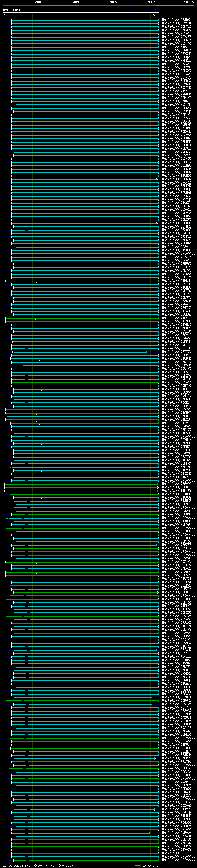
Task: Click label UniRef100_P34790
Action: (177, 233)
